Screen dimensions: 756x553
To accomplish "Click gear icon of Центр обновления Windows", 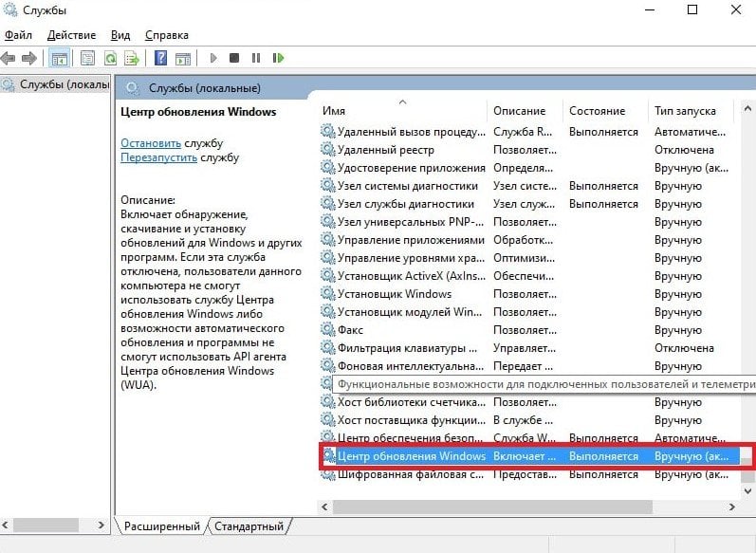I will (329, 456).
